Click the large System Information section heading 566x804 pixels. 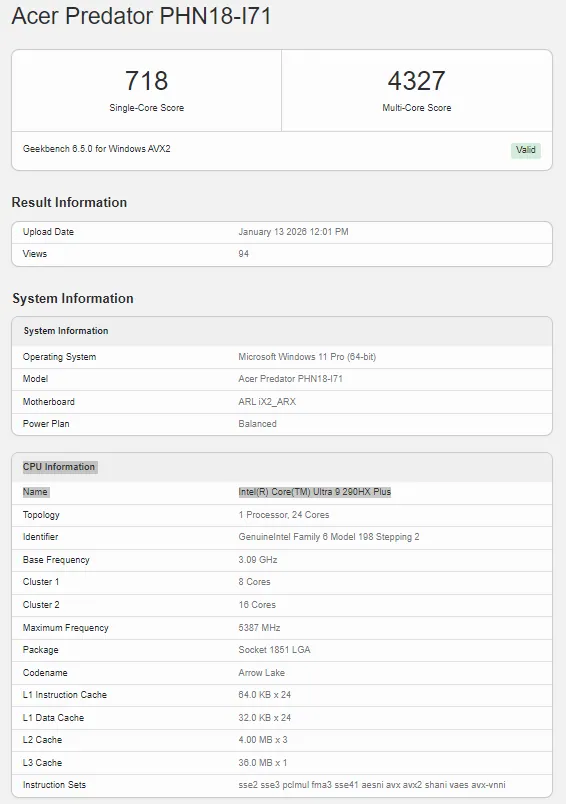point(73,298)
